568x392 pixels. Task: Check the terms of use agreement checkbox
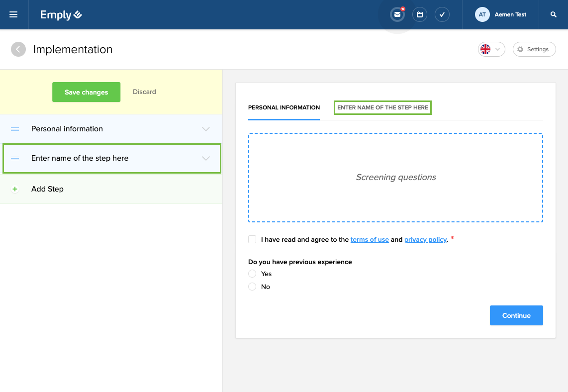tap(252, 239)
